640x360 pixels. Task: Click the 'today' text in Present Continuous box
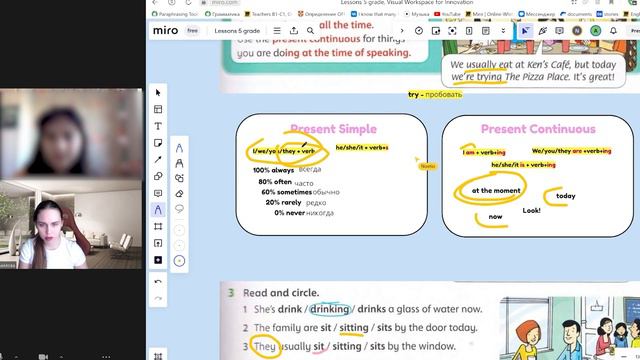coord(566,196)
